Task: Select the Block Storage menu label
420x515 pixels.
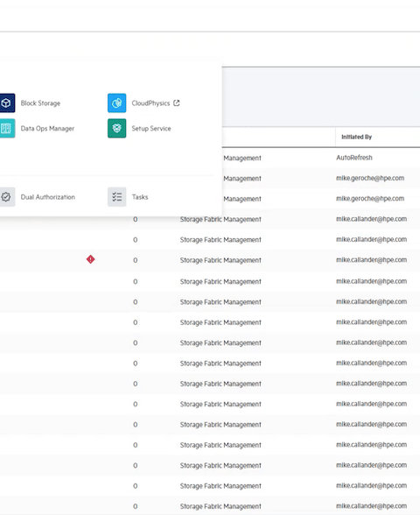Action: [40, 103]
